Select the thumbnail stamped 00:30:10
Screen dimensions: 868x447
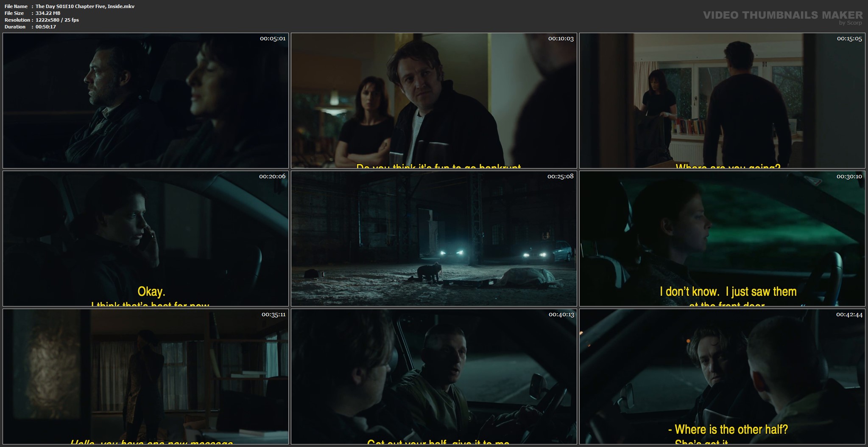click(x=722, y=239)
